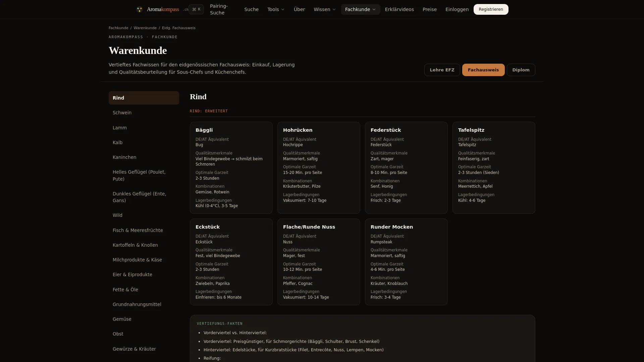Open Helles Geflügel (Poulet, Pute)
The height and width of the screenshot is (362, 644).
click(x=144, y=175)
